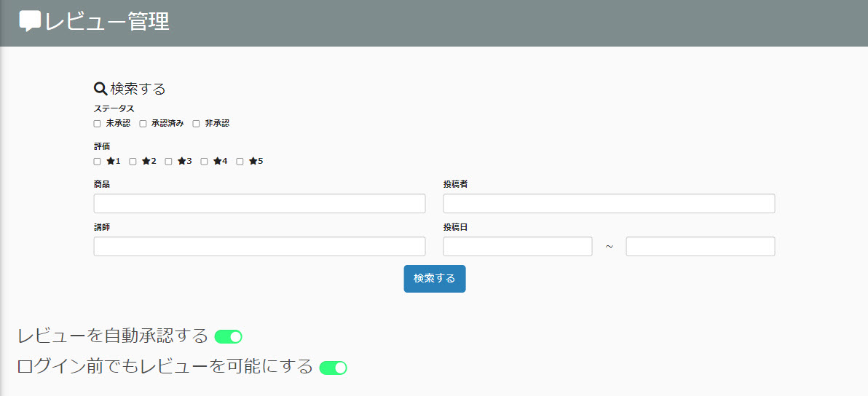Select the ★3 rating checkbox
Viewport: 868px width, 396px height.
[x=169, y=162]
